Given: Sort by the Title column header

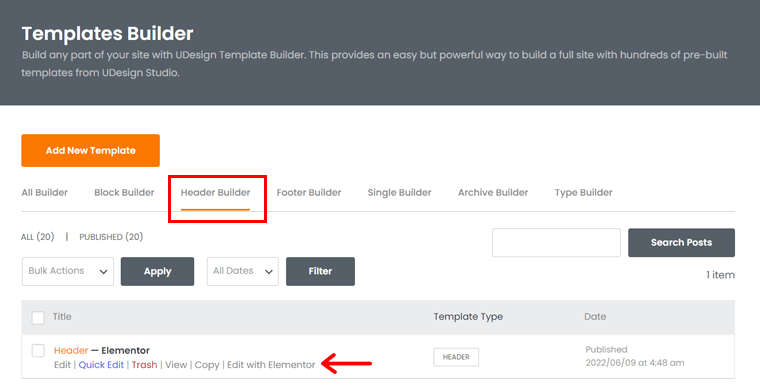Looking at the screenshot, I should [x=62, y=317].
